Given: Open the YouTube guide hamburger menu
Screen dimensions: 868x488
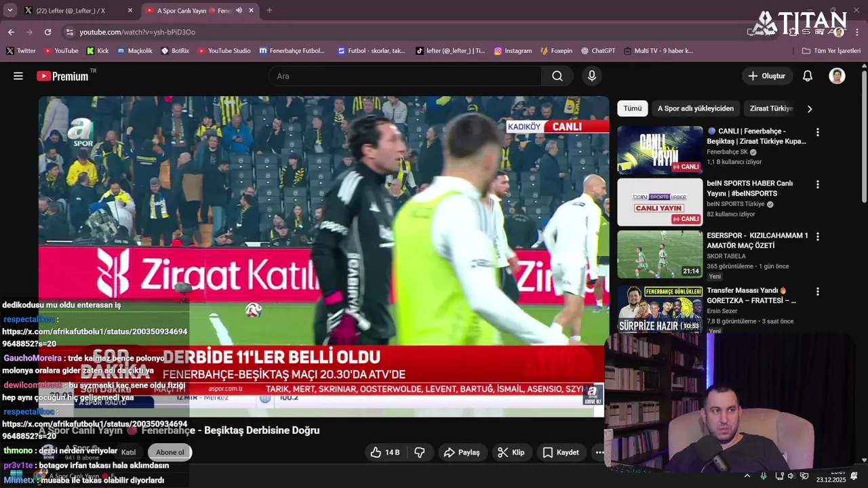Looking at the screenshot, I should (18, 76).
